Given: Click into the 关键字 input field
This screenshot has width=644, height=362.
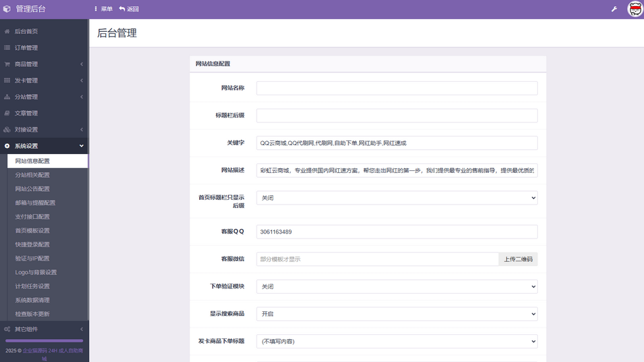Looking at the screenshot, I should pyautogui.click(x=397, y=143).
